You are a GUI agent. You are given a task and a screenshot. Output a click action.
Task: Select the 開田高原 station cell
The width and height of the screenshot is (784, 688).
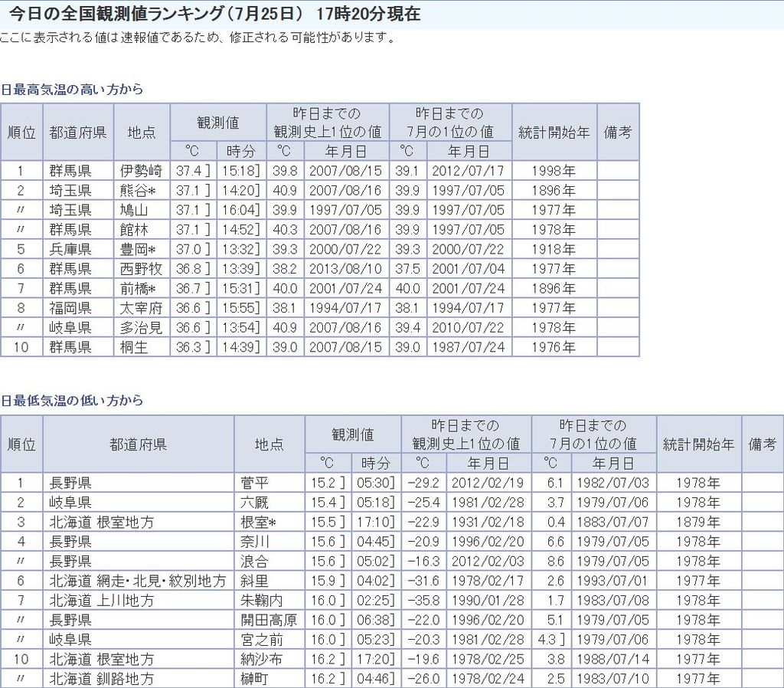coord(268,620)
